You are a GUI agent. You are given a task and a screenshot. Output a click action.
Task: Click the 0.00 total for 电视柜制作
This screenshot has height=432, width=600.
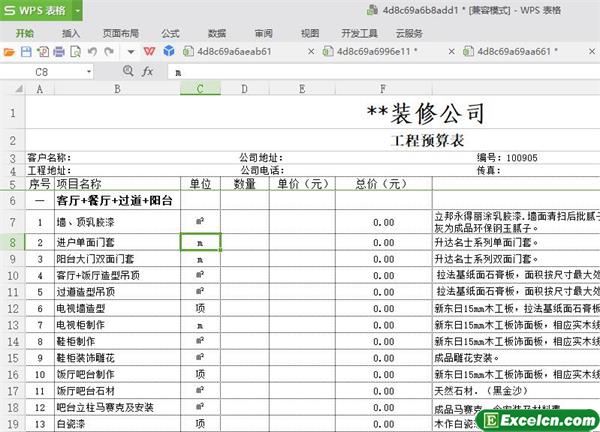coord(384,325)
